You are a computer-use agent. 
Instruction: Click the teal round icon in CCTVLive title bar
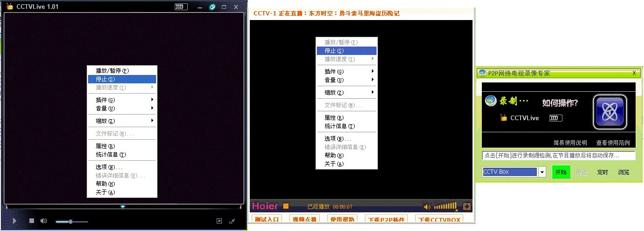point(212,7)
